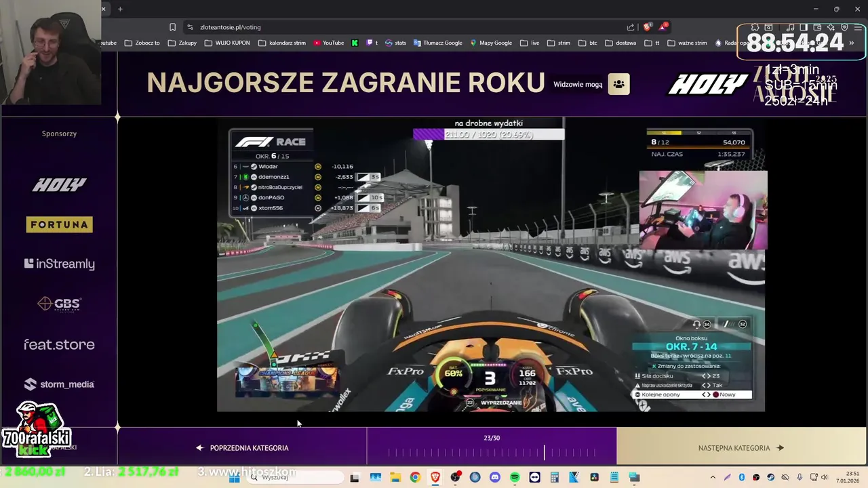Click the Najgorsze Zagranie Roku heading
The image size is (868, 488).
(346, 83)
